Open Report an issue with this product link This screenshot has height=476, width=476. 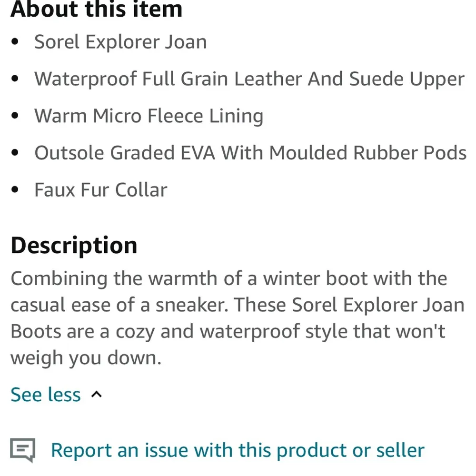tap(238, 450)
